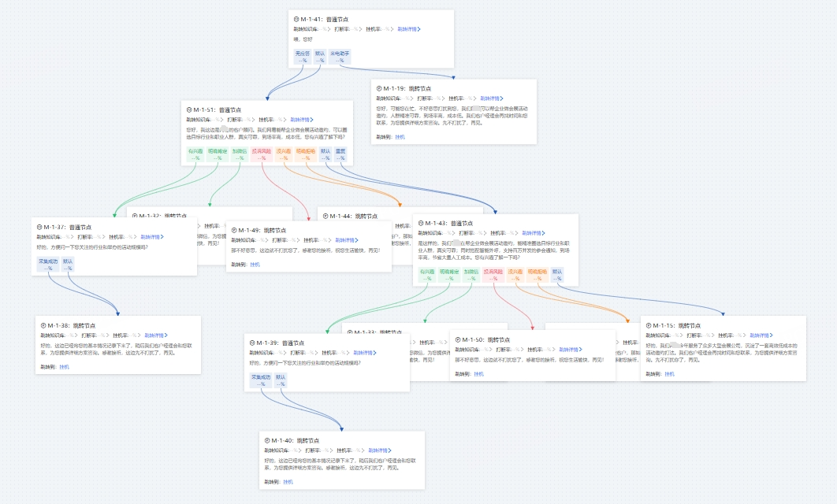Open the details link in node M-1-15
The height and width of the screenshot is (504, 837).
coord(761,335)
